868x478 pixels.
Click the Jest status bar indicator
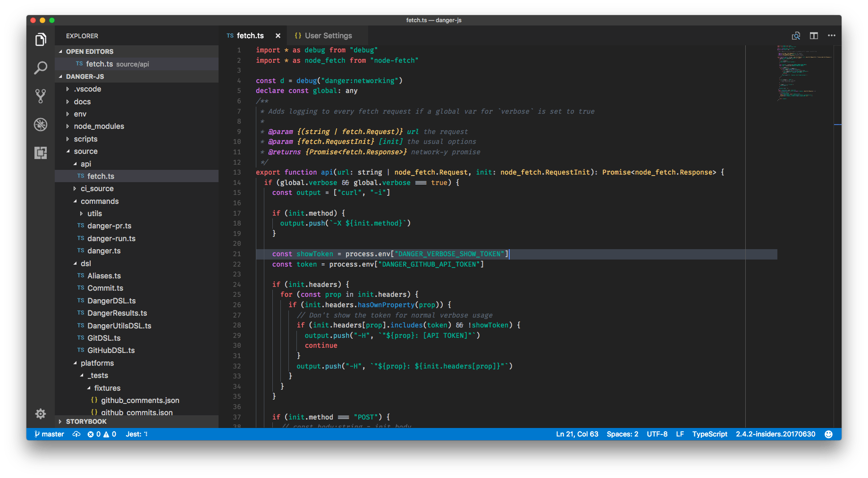136,434
